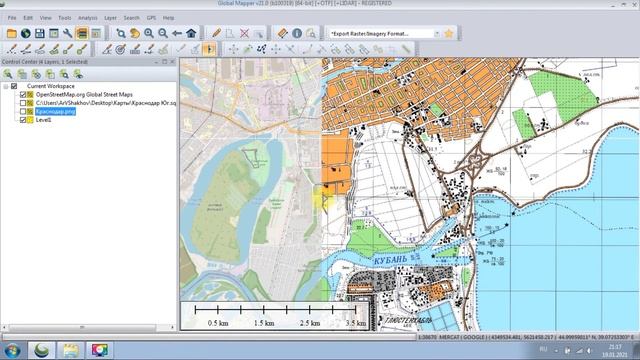Uncheck the OpenStreetMap.org Global Street Maps layer
The image size is (640, 360).
pyautogui.click(x=23, y=94)
